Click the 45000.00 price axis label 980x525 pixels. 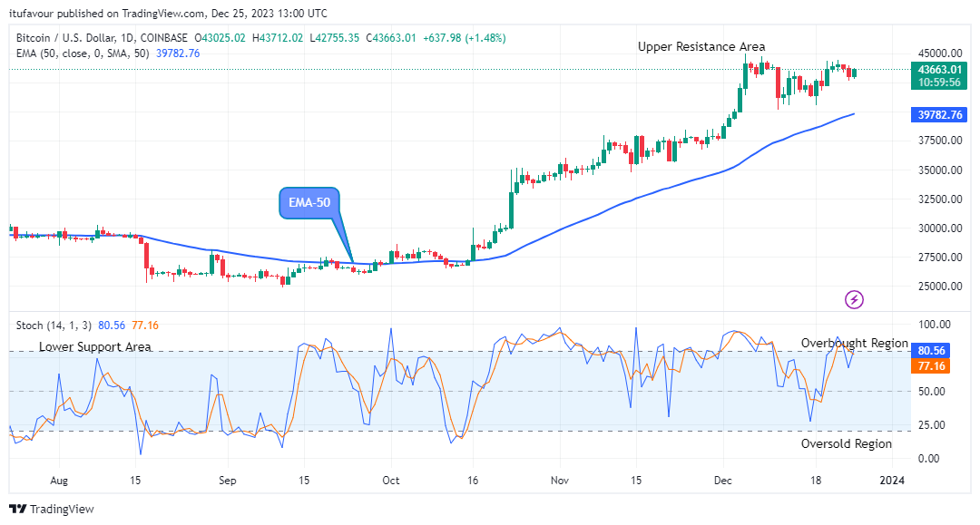pos(940,53)
